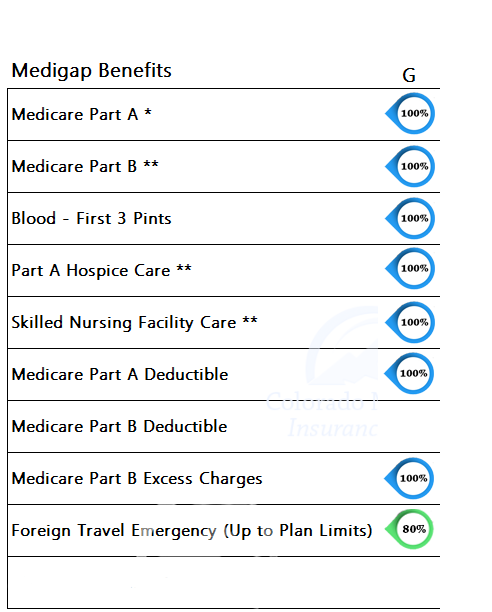This screenshot has height=612, width=492.
Task: Click the Skilled Nursing Facility Care ** label
Action: (x=135, y=323)
